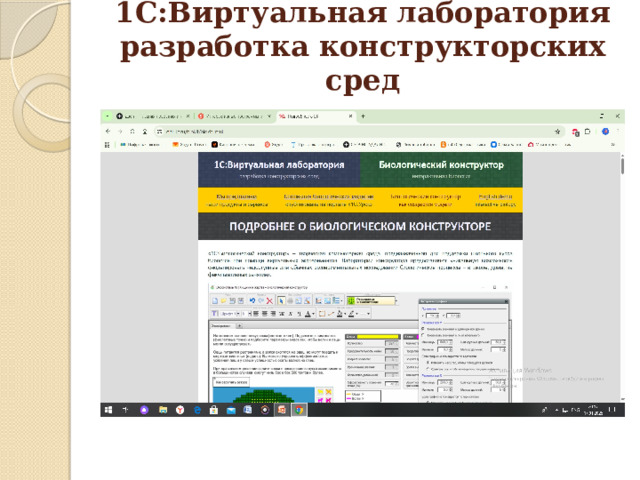Image resolution: width=640 pixels, height=480 pixels.
Task: Open Microsoft Store from the taskbar
Action: tap(214, 410)
